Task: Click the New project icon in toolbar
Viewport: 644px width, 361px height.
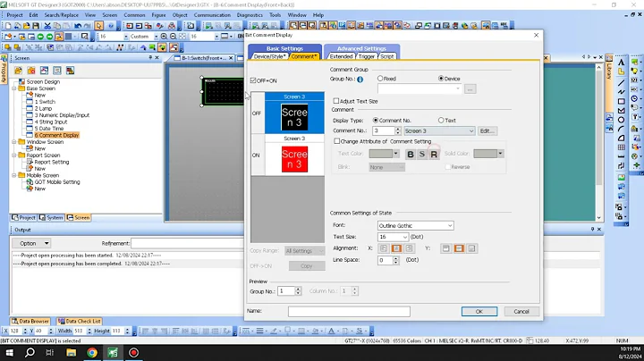Action: click(x=8, y=26)
